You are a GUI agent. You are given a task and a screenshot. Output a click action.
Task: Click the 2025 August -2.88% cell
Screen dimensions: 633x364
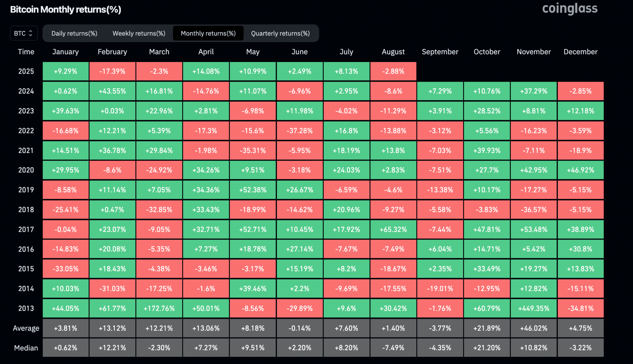pos(393,71)
